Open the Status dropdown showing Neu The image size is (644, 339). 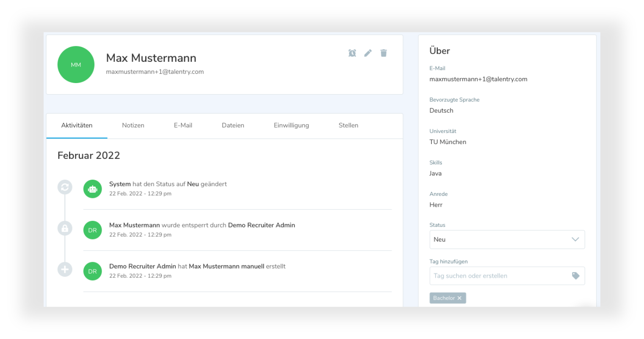pyautogui.click(x=500, y=239)
